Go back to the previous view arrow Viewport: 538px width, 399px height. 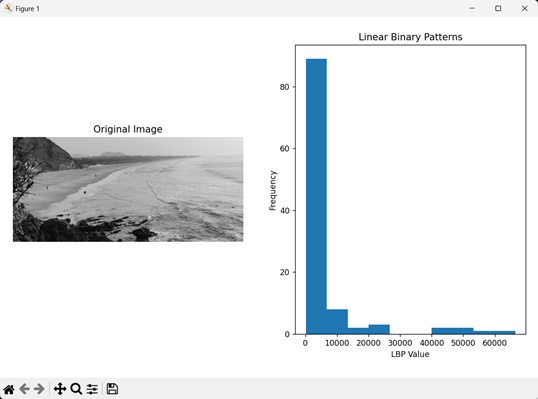tap(24, 389)
